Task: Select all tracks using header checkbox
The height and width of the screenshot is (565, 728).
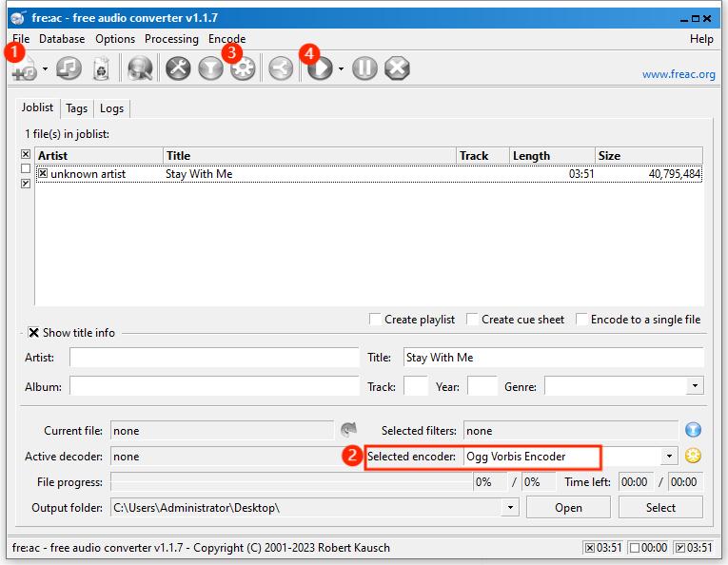Action: [x=26, y=154]
